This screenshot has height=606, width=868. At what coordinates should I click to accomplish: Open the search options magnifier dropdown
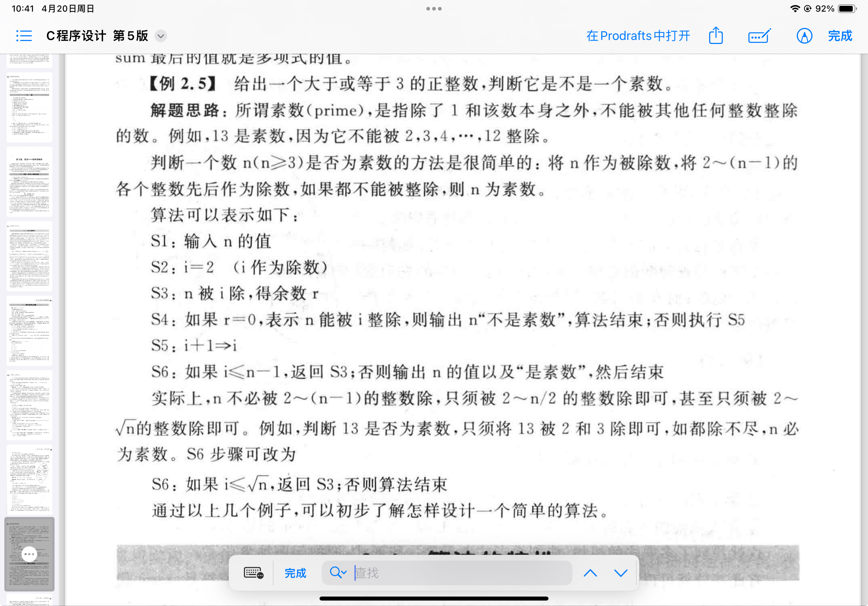(x=338, y=573)
